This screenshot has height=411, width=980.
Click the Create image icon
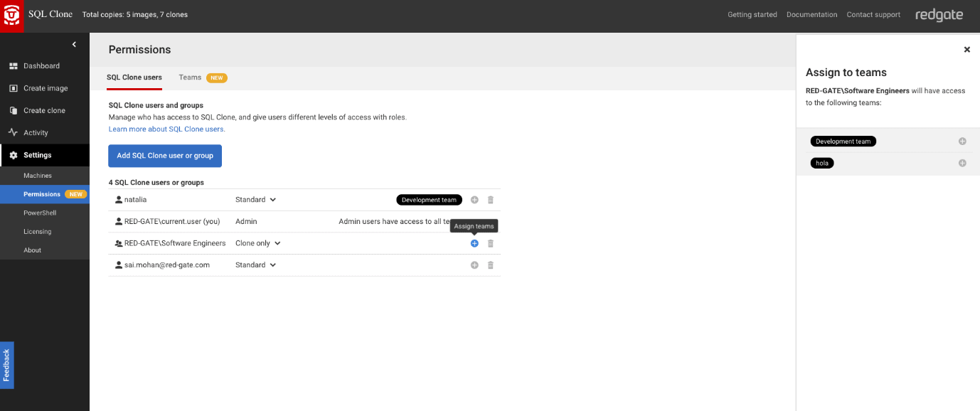pos(13,88)
